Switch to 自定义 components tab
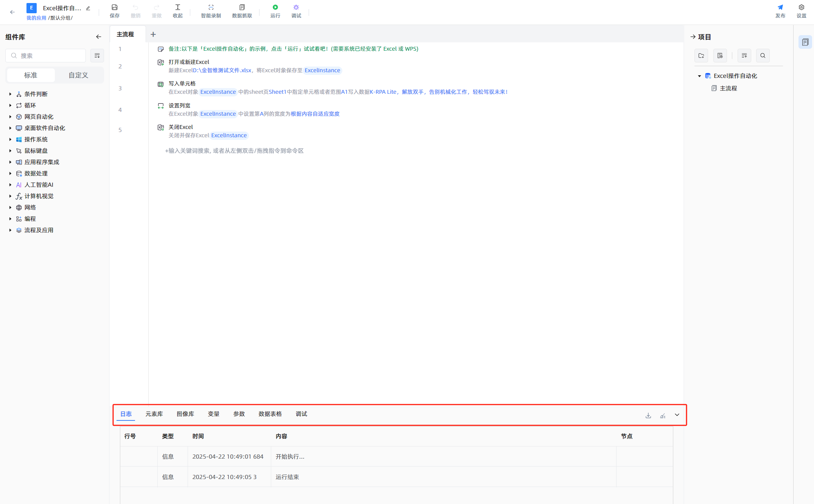The height and width of the screenshot is (504, 814). pos(78,75)
